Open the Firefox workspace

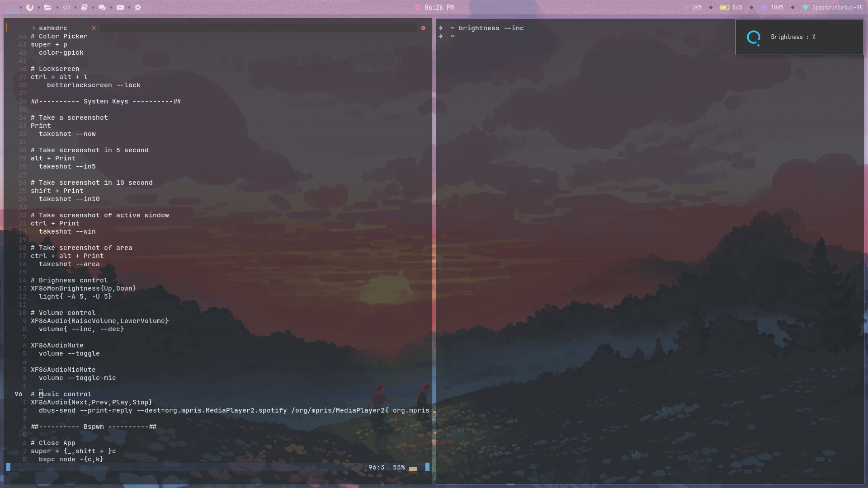pos(29,8)
